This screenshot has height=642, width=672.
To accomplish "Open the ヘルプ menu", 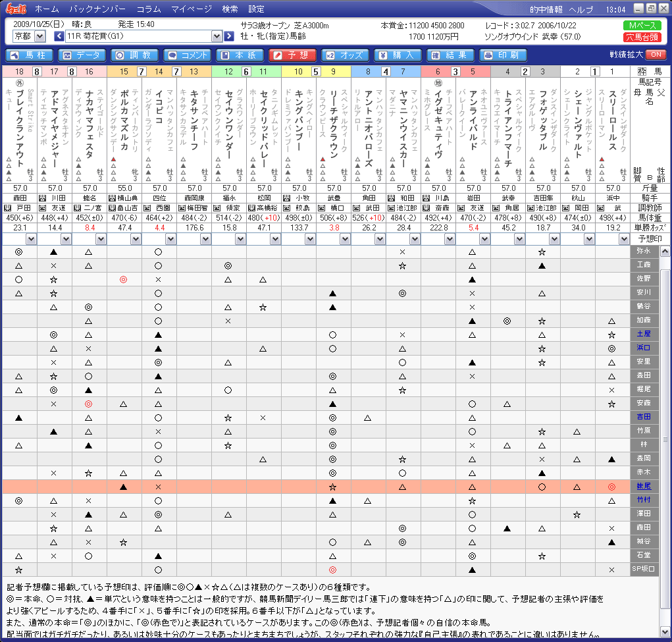I will tap(581, 9).
